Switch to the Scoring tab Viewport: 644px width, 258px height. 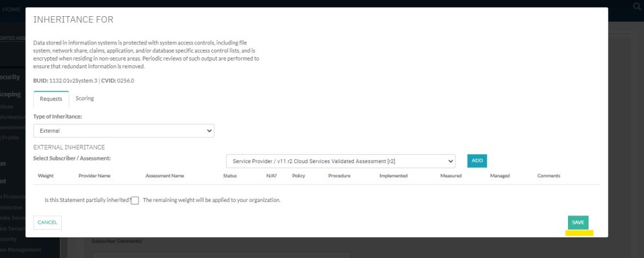coord(84,99)
